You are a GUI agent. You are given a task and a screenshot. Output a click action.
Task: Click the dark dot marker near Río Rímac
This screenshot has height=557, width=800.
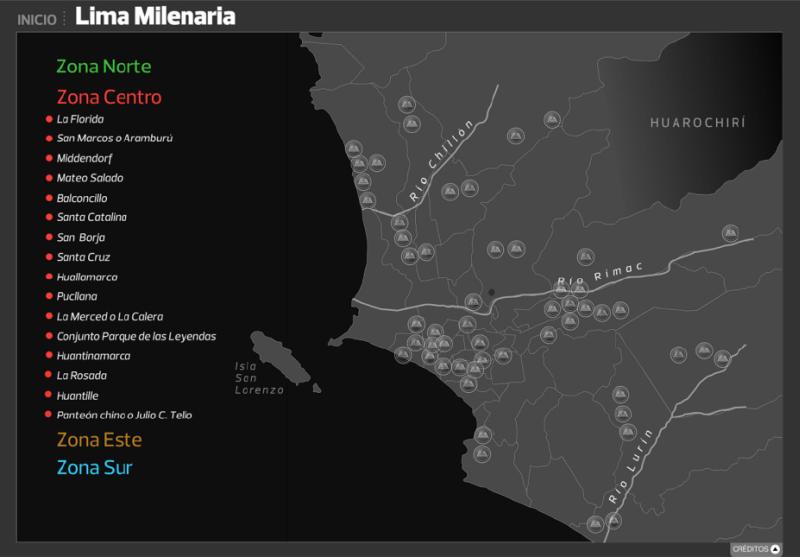point(491,293)
